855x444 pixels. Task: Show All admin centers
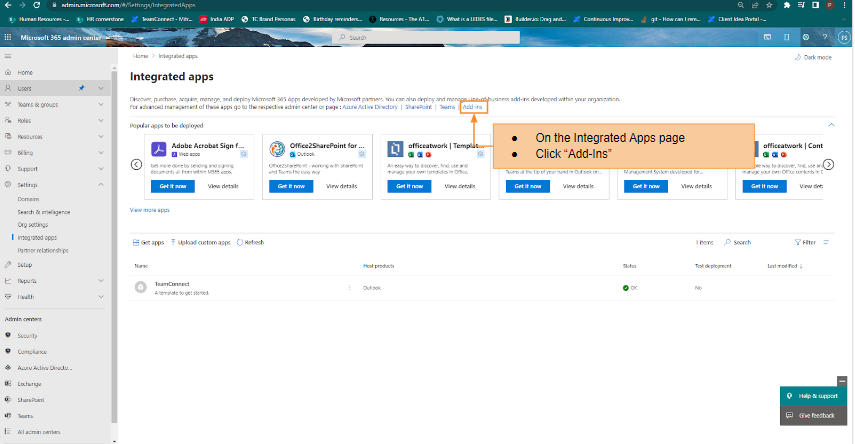tap(39, 431)
